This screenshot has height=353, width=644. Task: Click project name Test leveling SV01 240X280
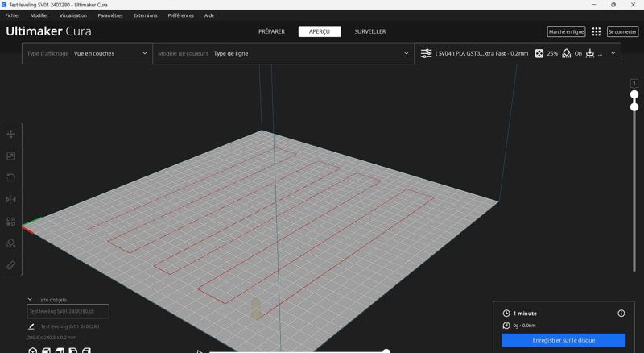tap(70, 326)
